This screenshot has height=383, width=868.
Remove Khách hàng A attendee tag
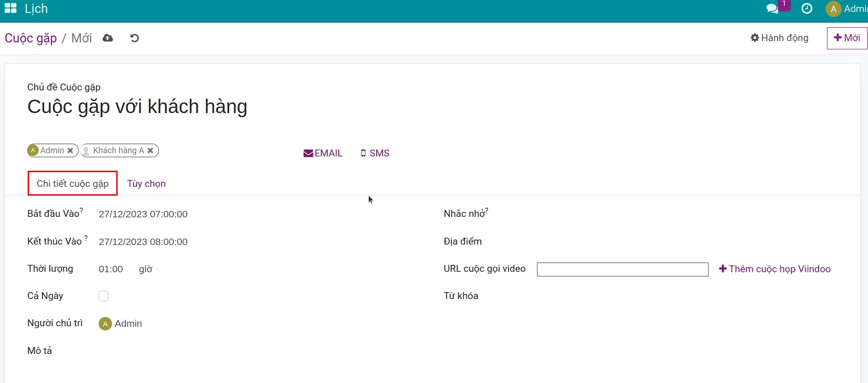point(150,151)
